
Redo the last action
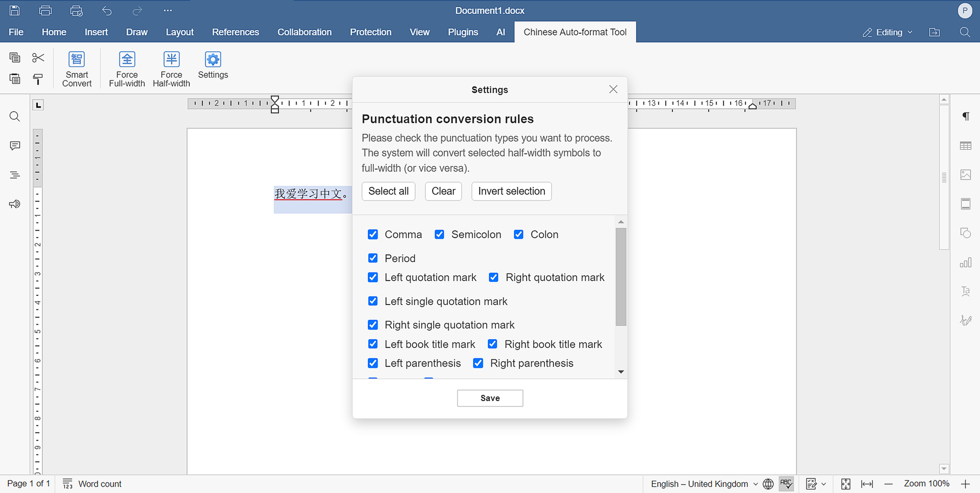(x=137, y=11)
